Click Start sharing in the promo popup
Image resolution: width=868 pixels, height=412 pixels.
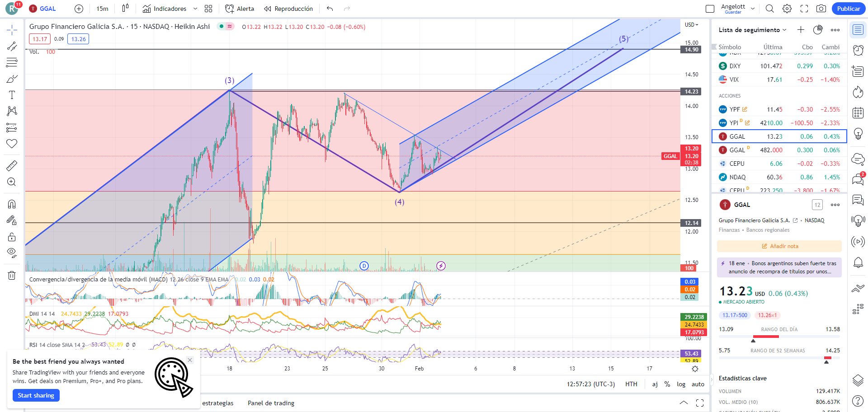click(x=36, y=395)
